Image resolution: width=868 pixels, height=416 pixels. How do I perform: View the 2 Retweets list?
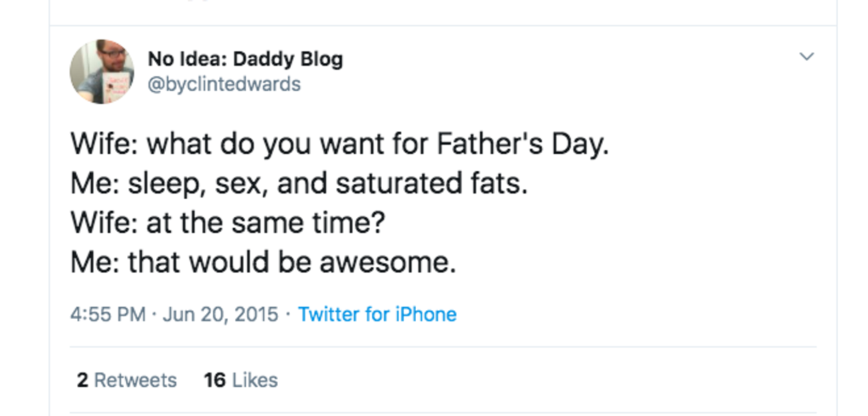coord(126,381)
